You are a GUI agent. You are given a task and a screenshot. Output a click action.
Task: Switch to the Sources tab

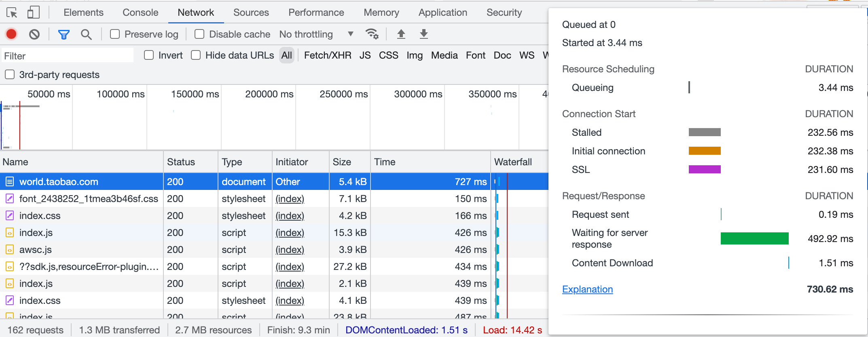(x=251, y=13)
